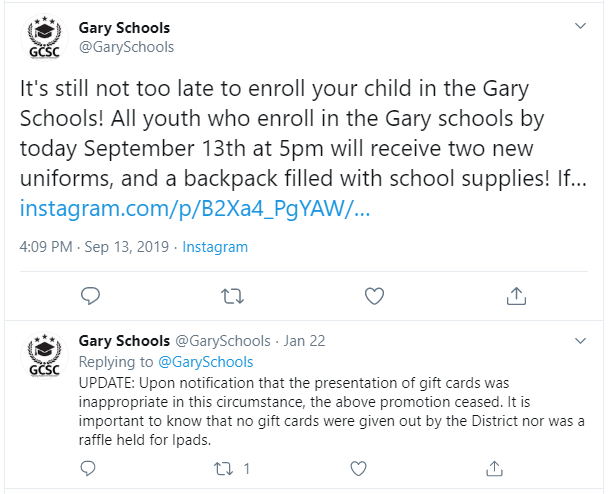Retweet the main enrollment tweet

pos(232,296)
